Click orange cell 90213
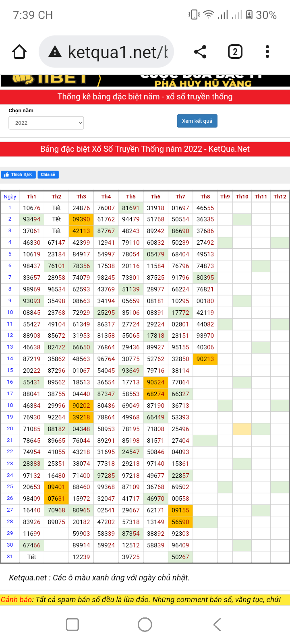 pyautogui.click(x=205, y=359)
